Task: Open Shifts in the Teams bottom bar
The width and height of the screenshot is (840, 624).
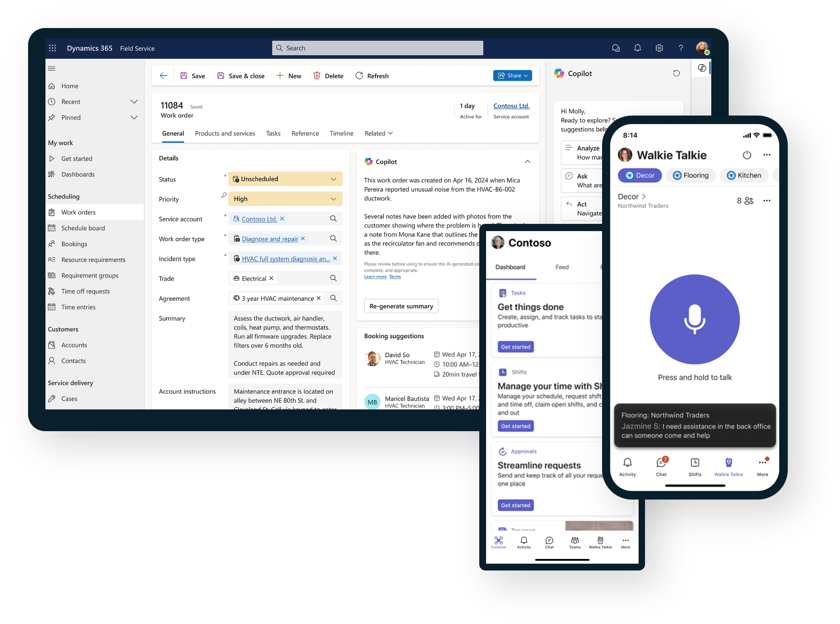Action: tap(695, 466)
